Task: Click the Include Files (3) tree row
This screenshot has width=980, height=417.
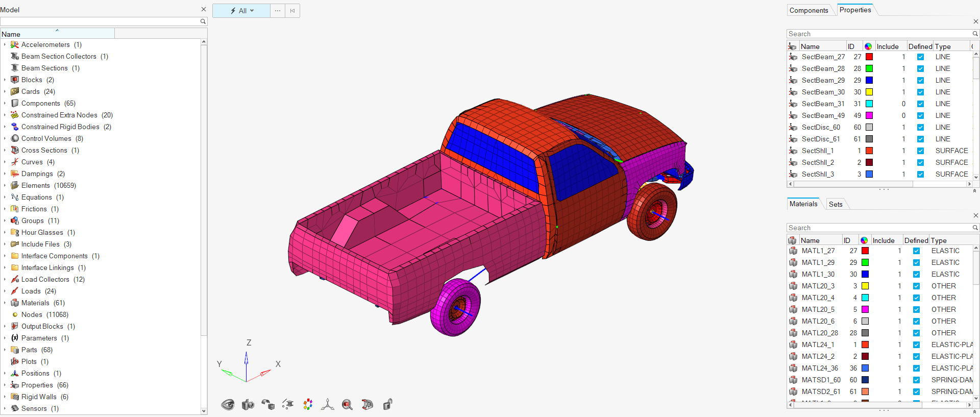Action: pyautogui.click(x=101, y=244)
